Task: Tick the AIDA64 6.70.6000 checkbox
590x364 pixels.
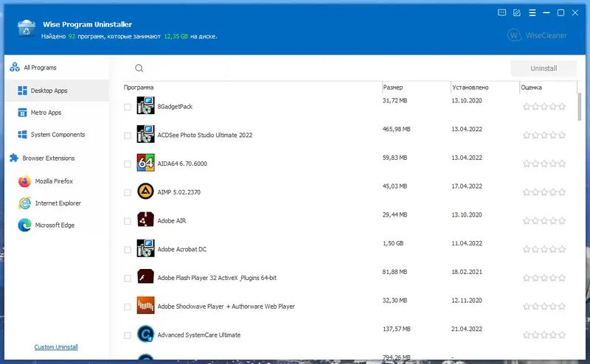Action: (x=128, y=164)
